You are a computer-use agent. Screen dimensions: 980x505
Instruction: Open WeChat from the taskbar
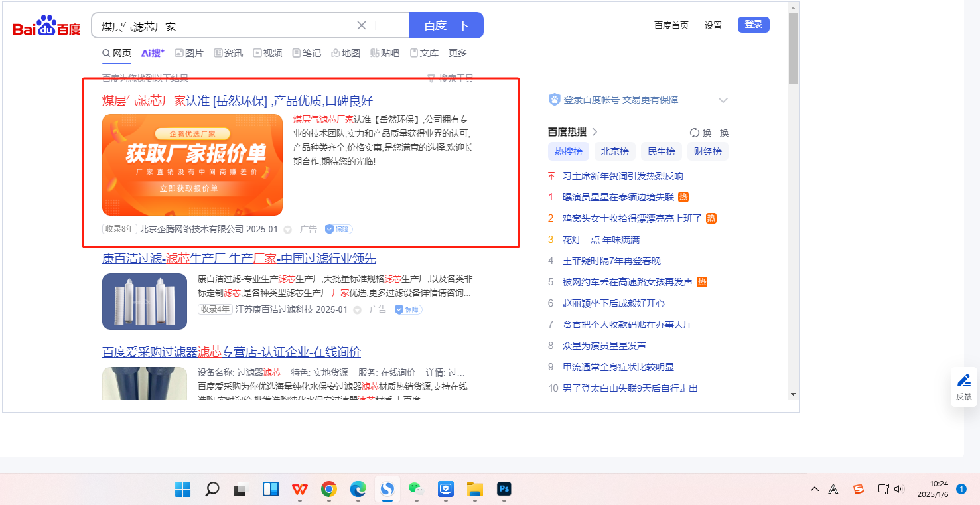click(416, 490)
